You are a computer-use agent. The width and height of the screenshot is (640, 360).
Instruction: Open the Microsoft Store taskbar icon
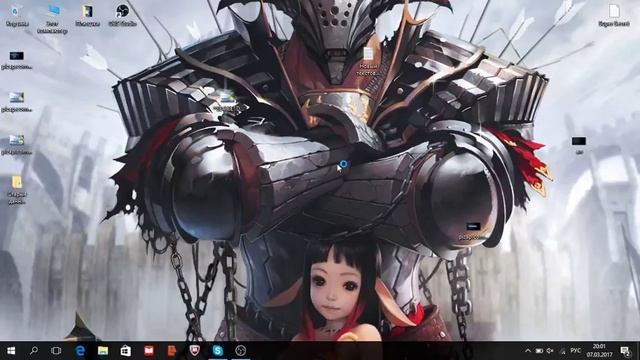pos(126,351)
